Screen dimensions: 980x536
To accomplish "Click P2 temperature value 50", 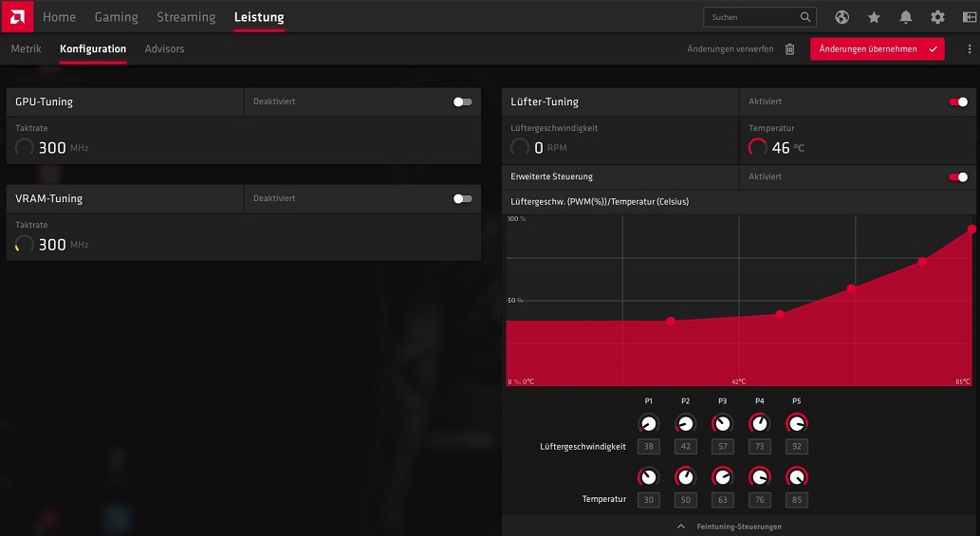I will pyautogui.click(x=686, y=500).
